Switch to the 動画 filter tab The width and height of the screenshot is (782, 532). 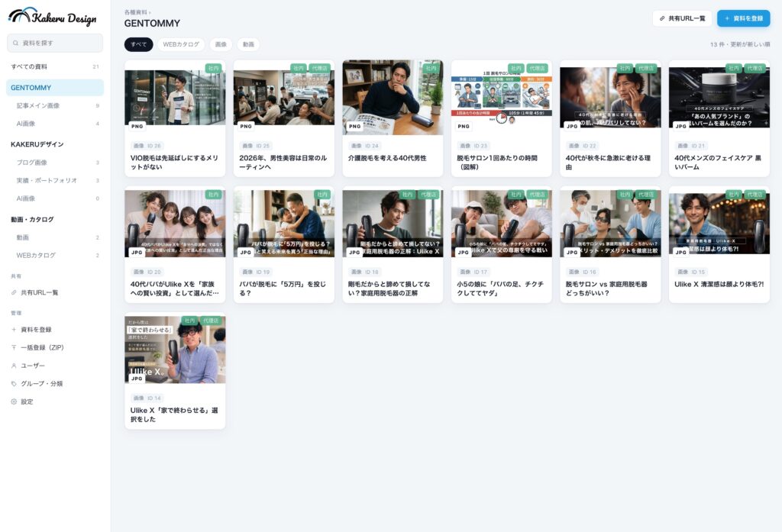[x=248, y=44]
